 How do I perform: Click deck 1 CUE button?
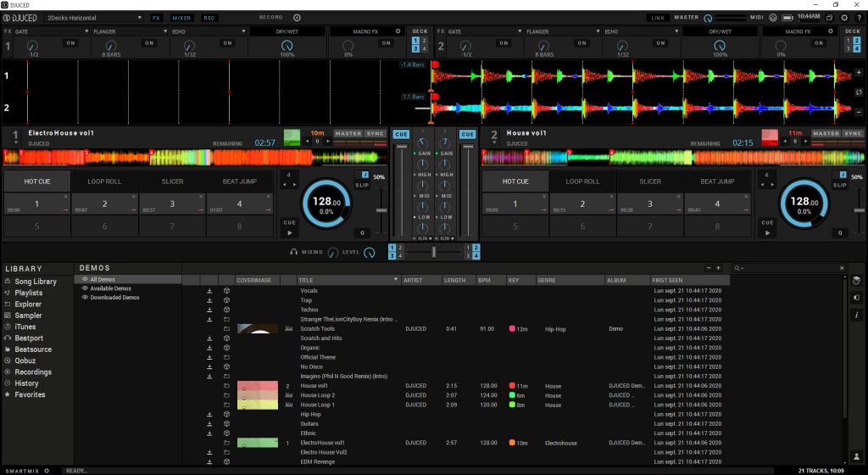coord(290,222)
